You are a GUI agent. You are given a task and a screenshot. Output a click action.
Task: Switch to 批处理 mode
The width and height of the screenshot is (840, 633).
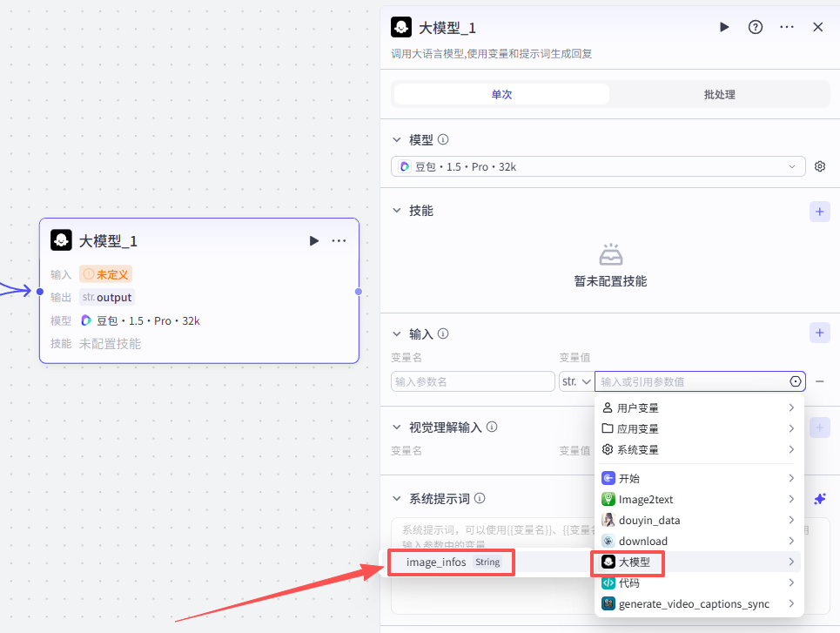point(719,94)
